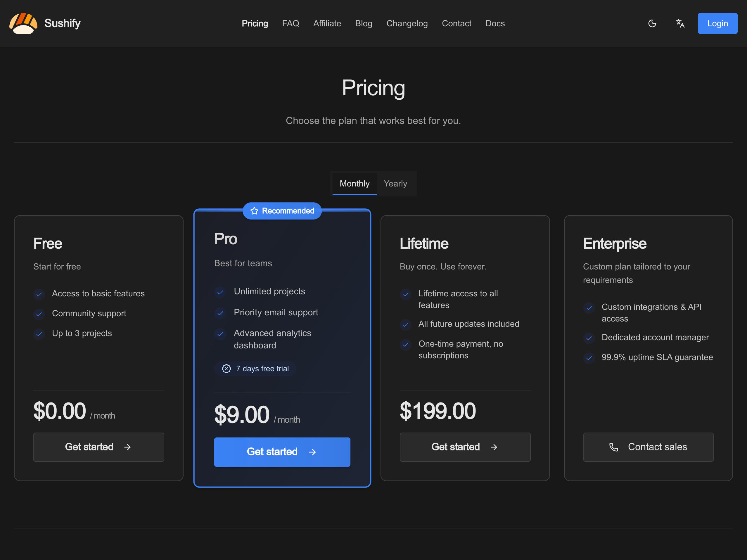This screenshot has width=747, height=560.
Task: Open the Pricing nav item
Action: pos(255,23)
